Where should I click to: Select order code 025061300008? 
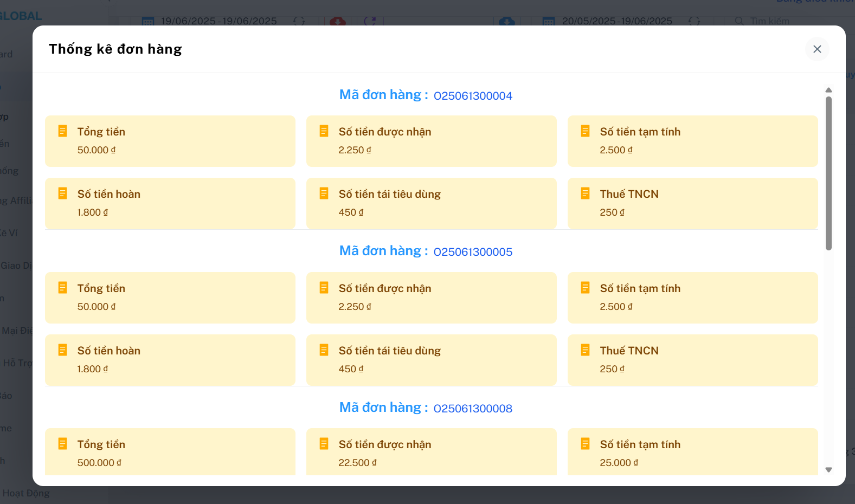tap(473, 409)
